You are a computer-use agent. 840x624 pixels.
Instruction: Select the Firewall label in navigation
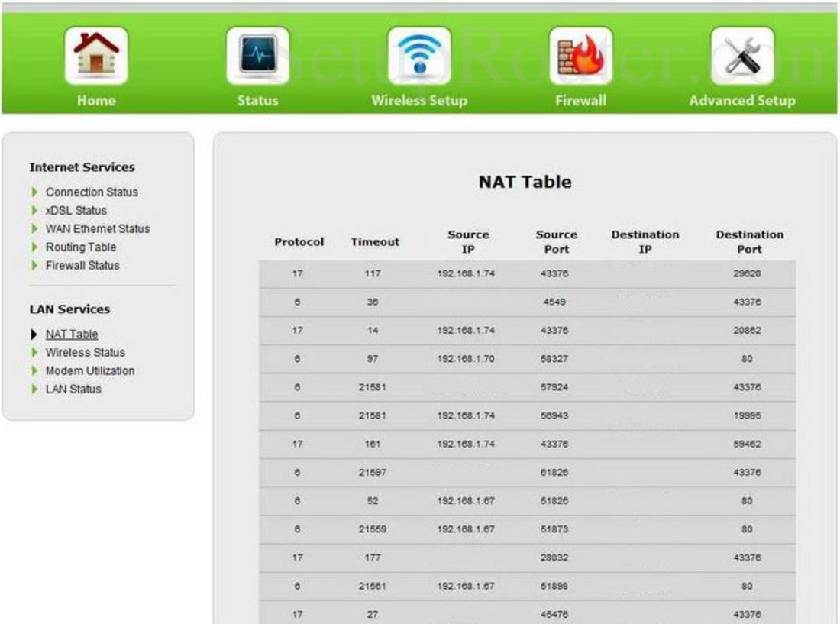(580, 100)
